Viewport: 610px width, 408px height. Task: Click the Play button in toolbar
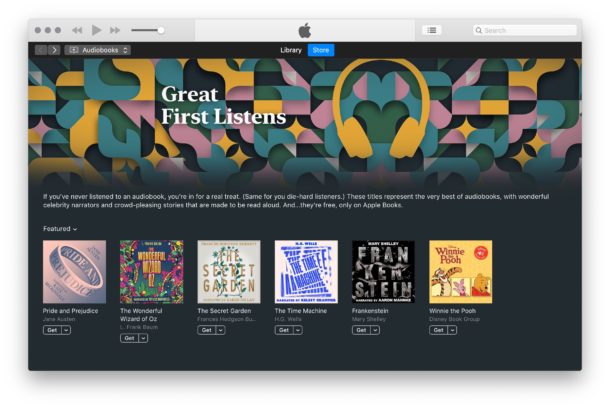click(x=96, y=30)
